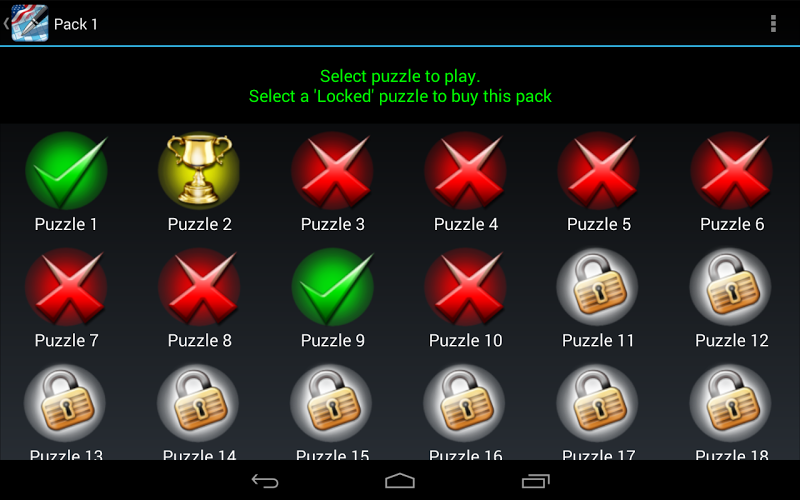
Task: Tap the Android back navigation button
Action: click(265, 481)
